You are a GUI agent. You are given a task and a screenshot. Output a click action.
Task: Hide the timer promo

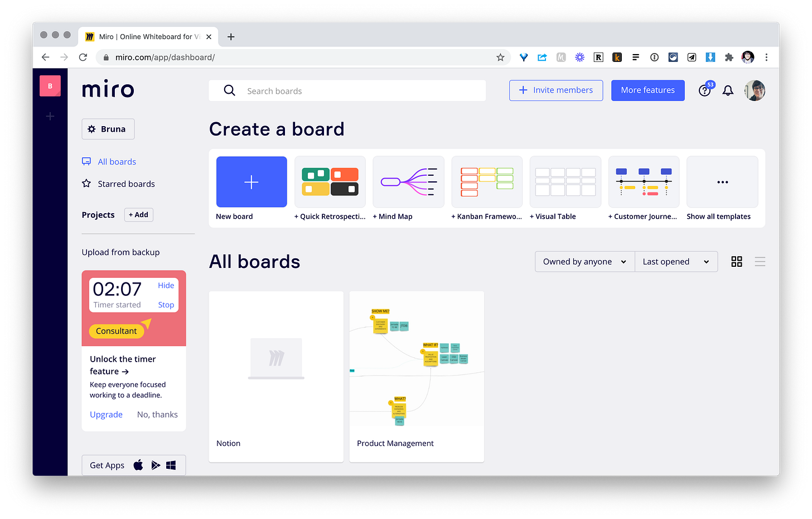(x=166, y=285)
